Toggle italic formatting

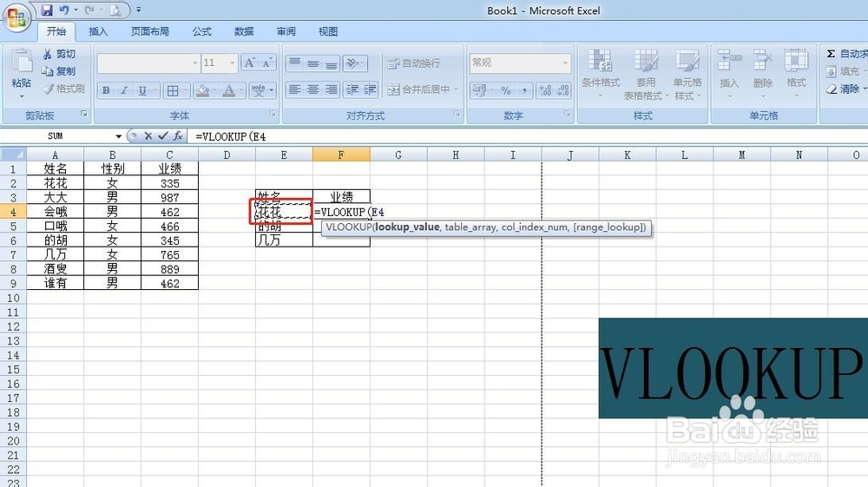pos(124,90)
